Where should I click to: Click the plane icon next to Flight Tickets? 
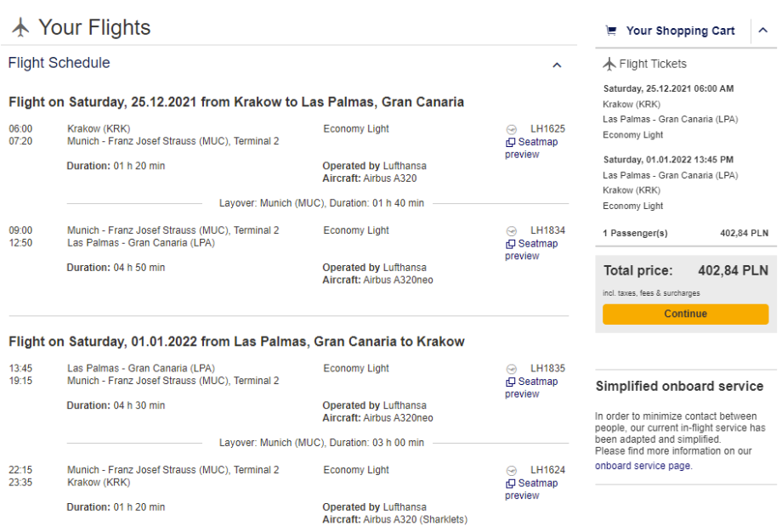609,64
